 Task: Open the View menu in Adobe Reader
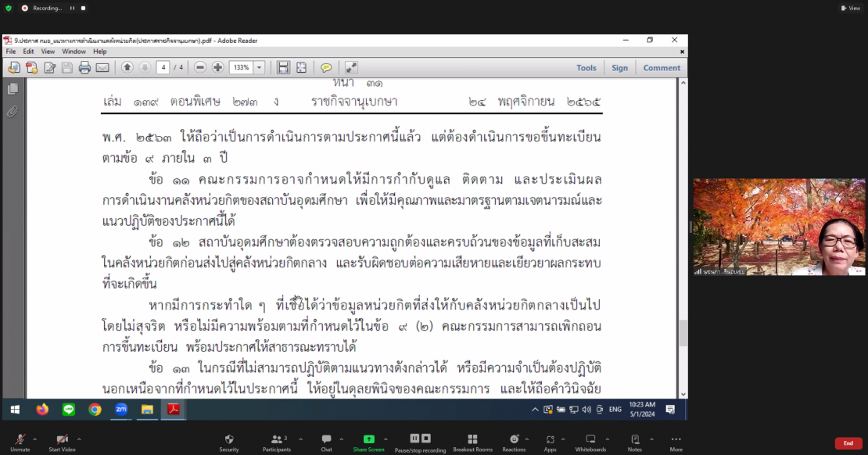click(x=48, y=52)
